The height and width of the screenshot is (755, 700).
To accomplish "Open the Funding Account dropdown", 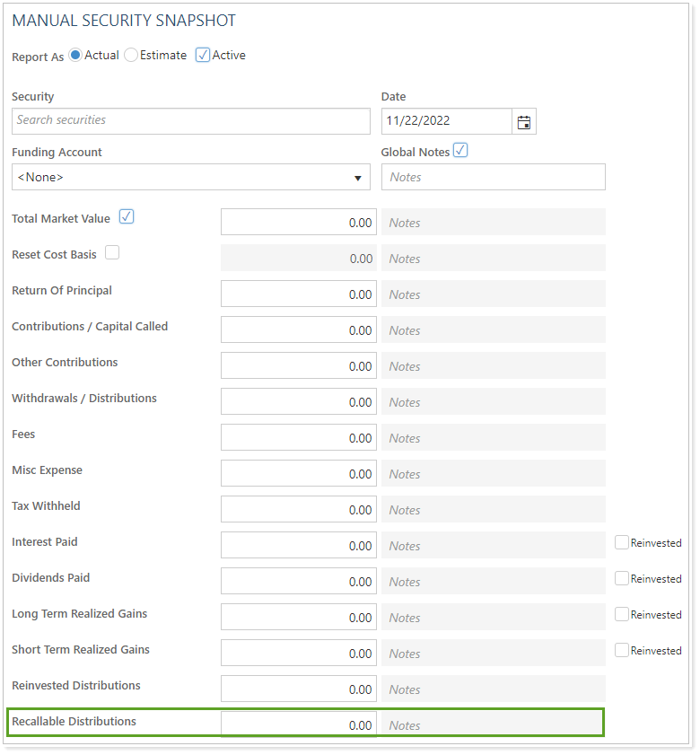I will (x=190, y=177).
